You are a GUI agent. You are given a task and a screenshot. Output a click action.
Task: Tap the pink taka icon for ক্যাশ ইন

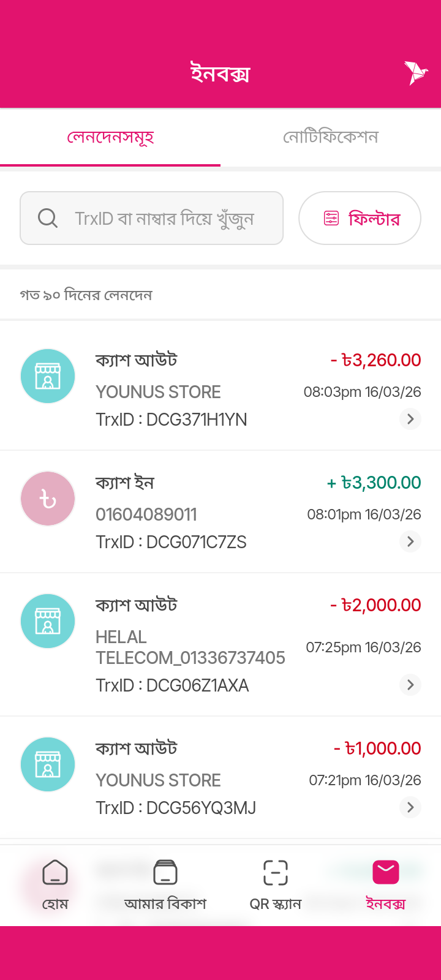click(x=48, y=499)
